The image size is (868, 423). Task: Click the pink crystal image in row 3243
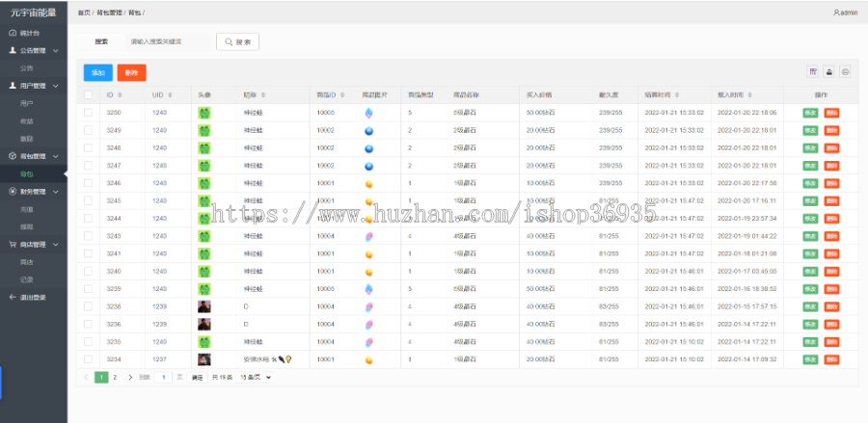pyautogui.click(x=368, y=236)
